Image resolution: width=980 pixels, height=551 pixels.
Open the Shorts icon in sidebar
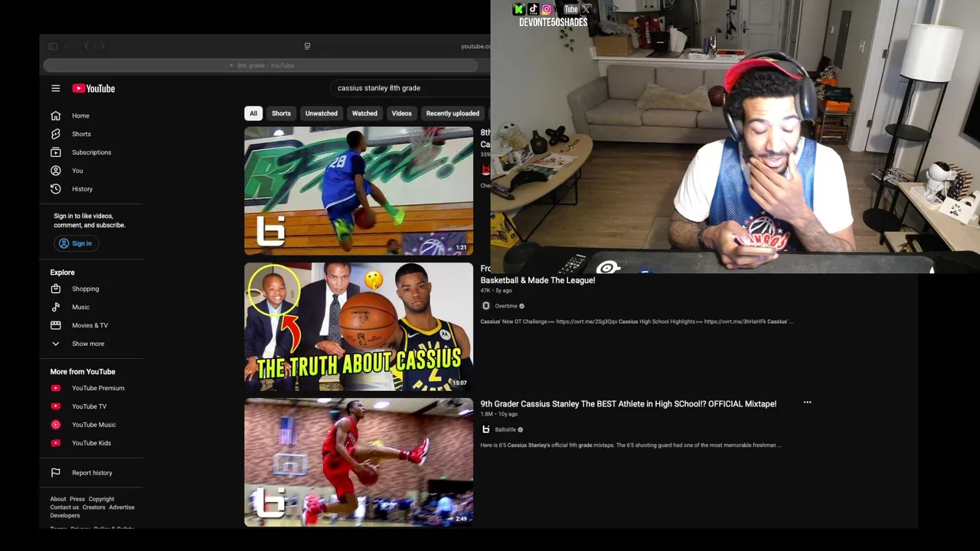tap(55, 134)
